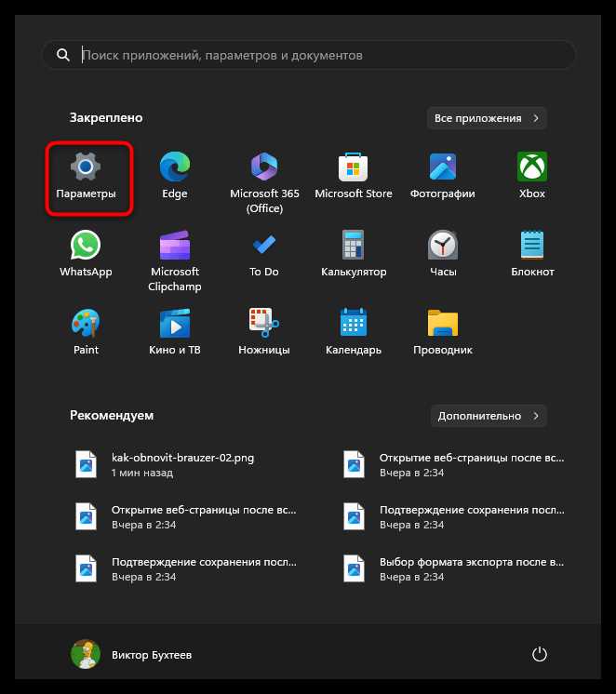Image resolution: width=616 pixels, height=694 pixels.
Task: Open the Часы clock app
Action: [x=442, y=254]
